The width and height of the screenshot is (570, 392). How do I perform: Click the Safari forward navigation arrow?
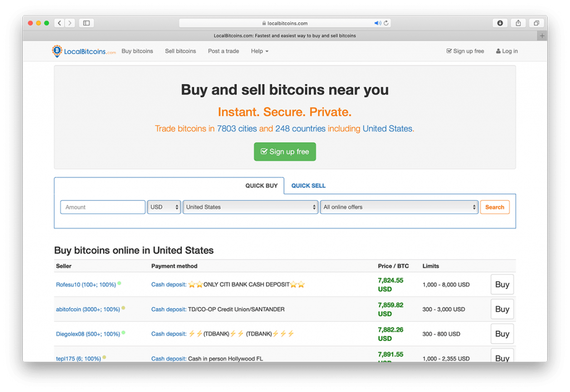click(70, 23)
